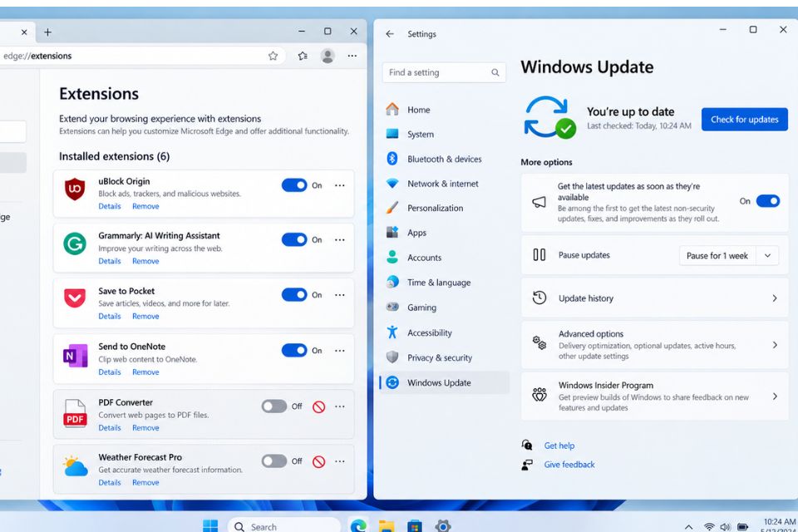Image resolution: width=798 pixels, height=532 pixels.
Task: Open more options for Weather Forecast Pro
Action: click(x=339, y=461)
